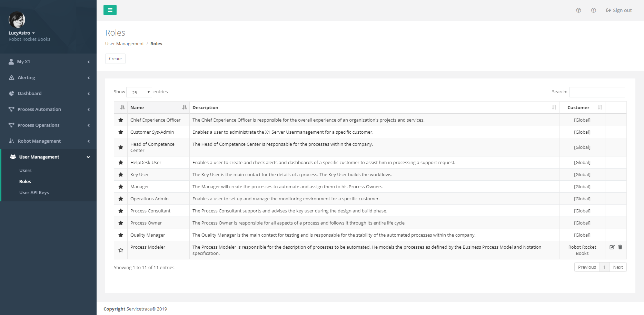Open the LucyAstro user dropdown
Image resolution: width=644 pixels, height=315 pixels.
point(22,33)
